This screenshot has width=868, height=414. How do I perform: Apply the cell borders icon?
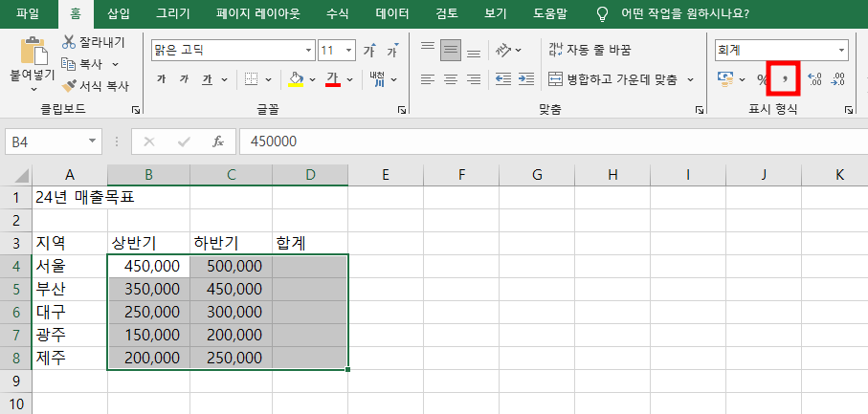point(252,79)
